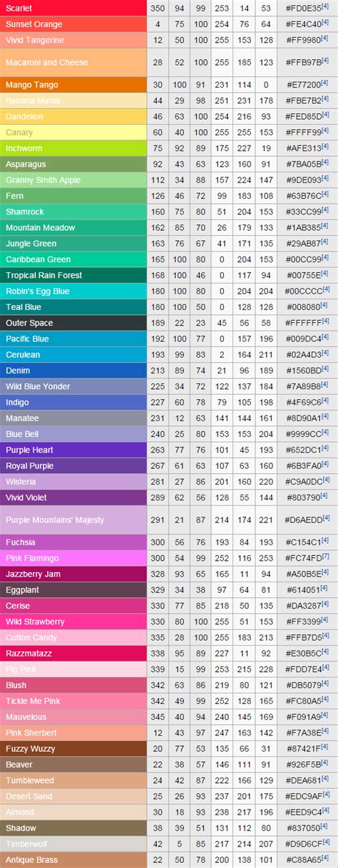338x868 pixels.
Task: Select the Shadow hex value #837050
Action: tap(303, 828)
